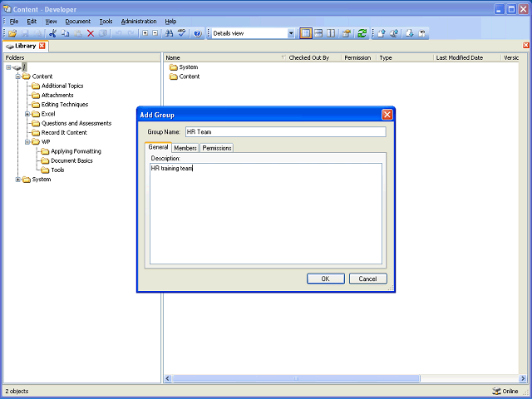Click the horizontal scrollbar thumb
The image size is (532, 399).
(296, 378)
